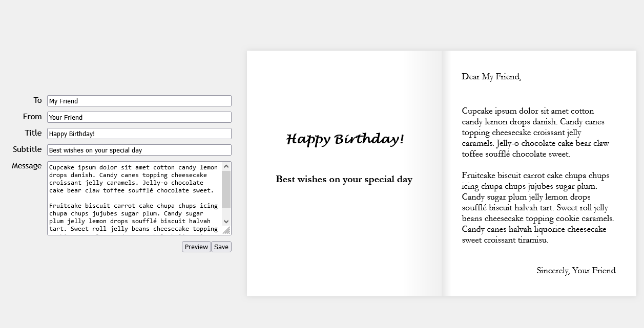The width and height of the screenshot is (644, 328).
Task: Click inside the Message text area
Action: [x=133, y=197]
